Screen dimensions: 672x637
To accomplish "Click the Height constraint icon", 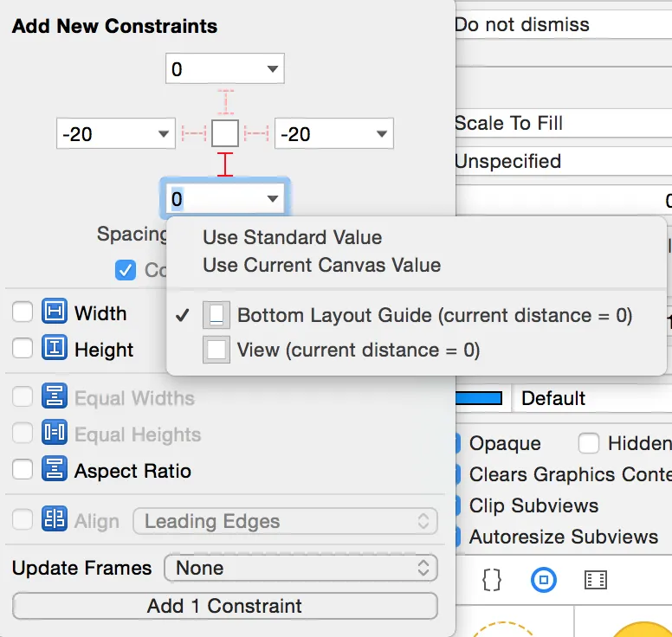I will coord(55,349).
